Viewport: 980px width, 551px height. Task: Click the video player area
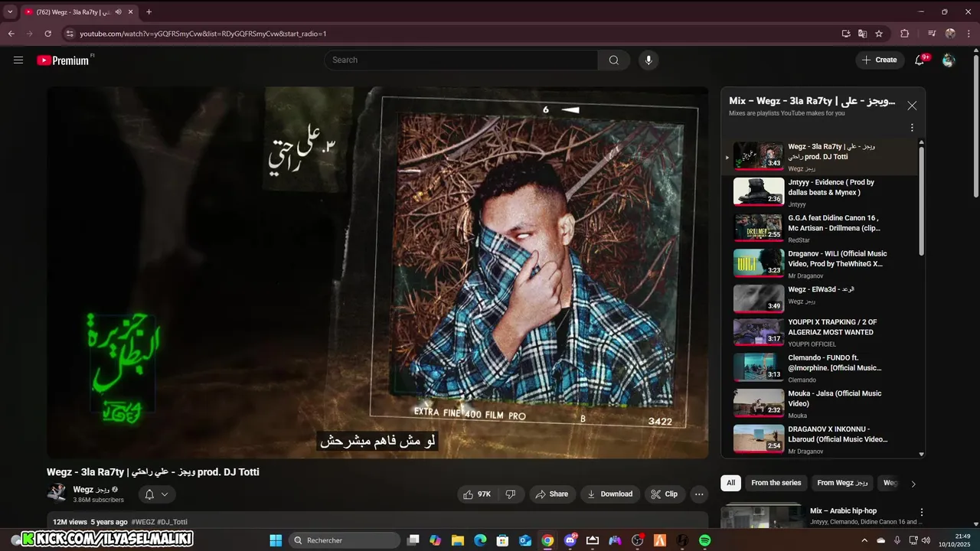point(377,272)
